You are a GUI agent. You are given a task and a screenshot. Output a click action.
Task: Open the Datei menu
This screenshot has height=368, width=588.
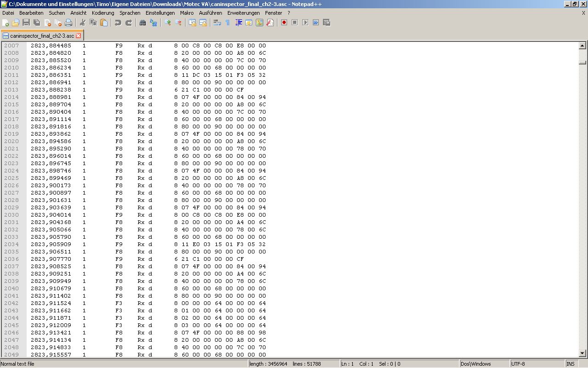pos(8,13)
